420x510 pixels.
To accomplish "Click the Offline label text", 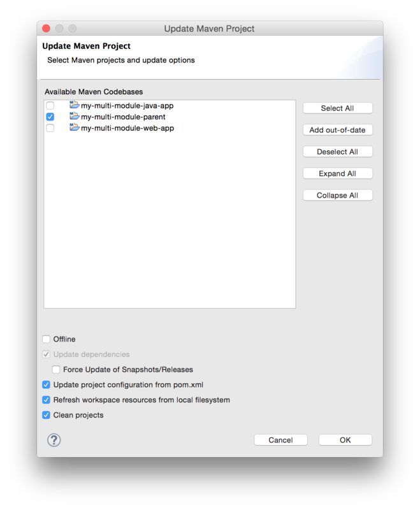I will (x=64, y=339).
